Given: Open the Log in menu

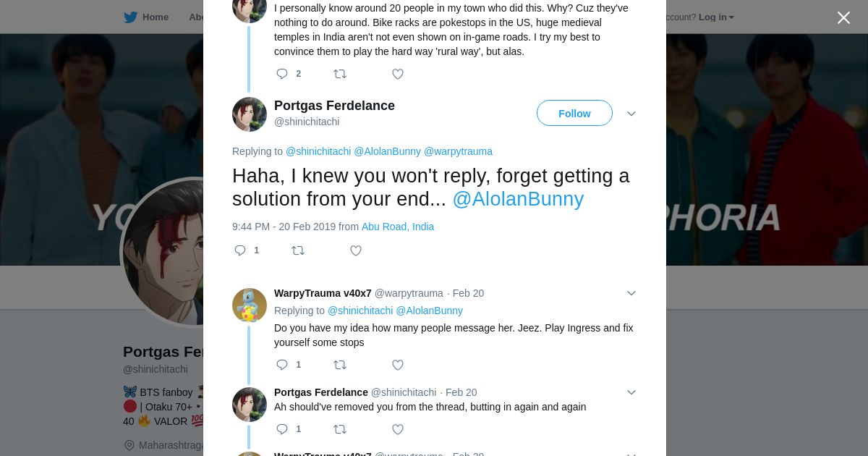Looking at the screenshot, I should (x=715, y=17).
